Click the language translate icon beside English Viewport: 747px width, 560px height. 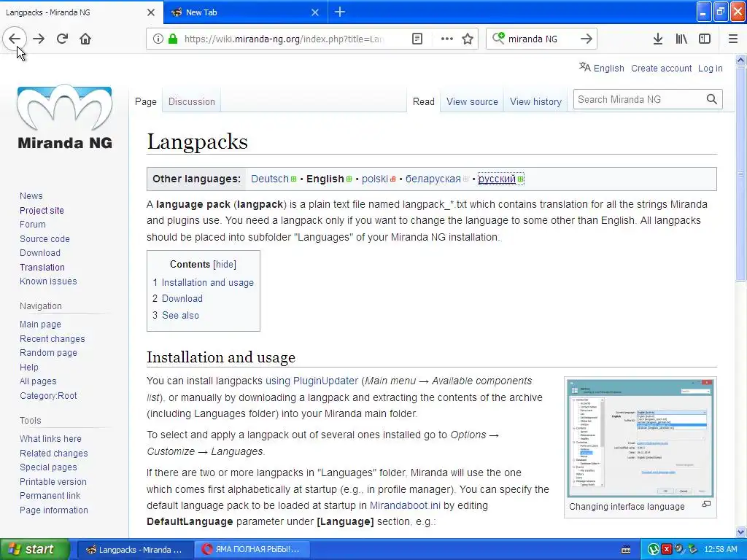[x=584, y=67]
